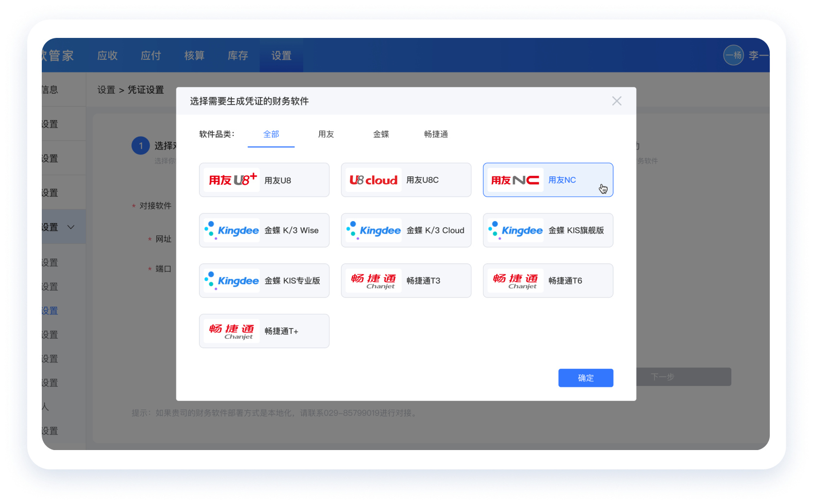This screenshot has height=504, width=813.
Task: Click Chanjet logo of 畅捷通T3
Action: [x=373, y=280]
